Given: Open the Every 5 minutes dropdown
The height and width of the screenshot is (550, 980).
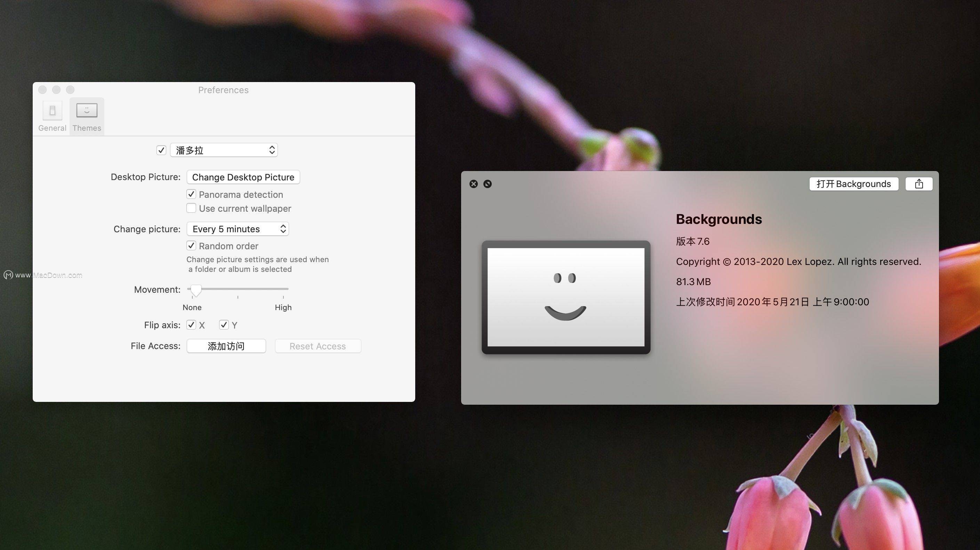Looking at the screenshot, I should [x=238, y=229].
